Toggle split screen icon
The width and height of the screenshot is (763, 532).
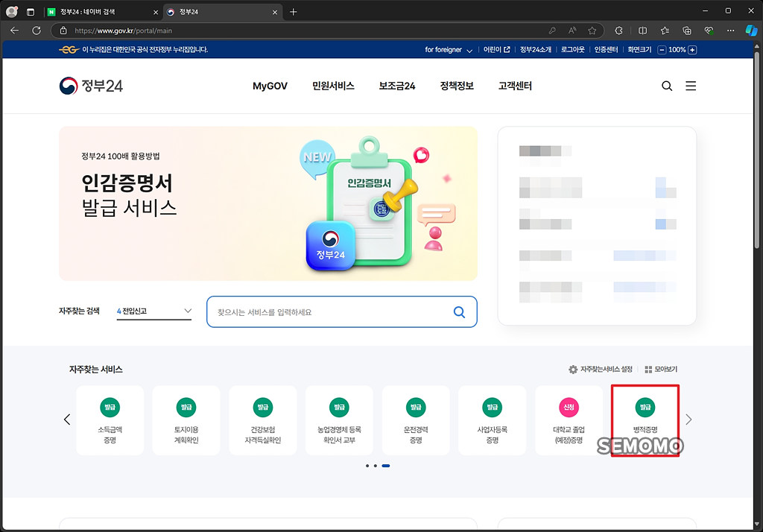tap(642, 31)
